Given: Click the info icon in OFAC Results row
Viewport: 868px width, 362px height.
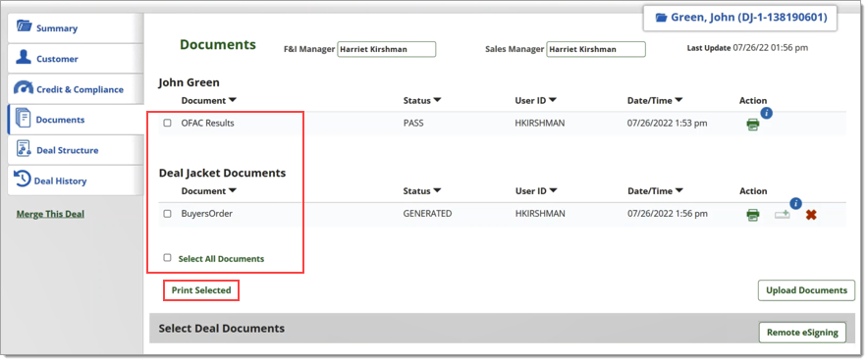Looking at the screenshot, I should [767, 113].
